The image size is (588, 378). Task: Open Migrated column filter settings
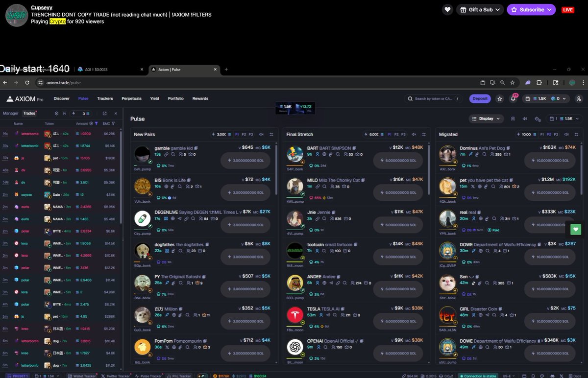576,134
